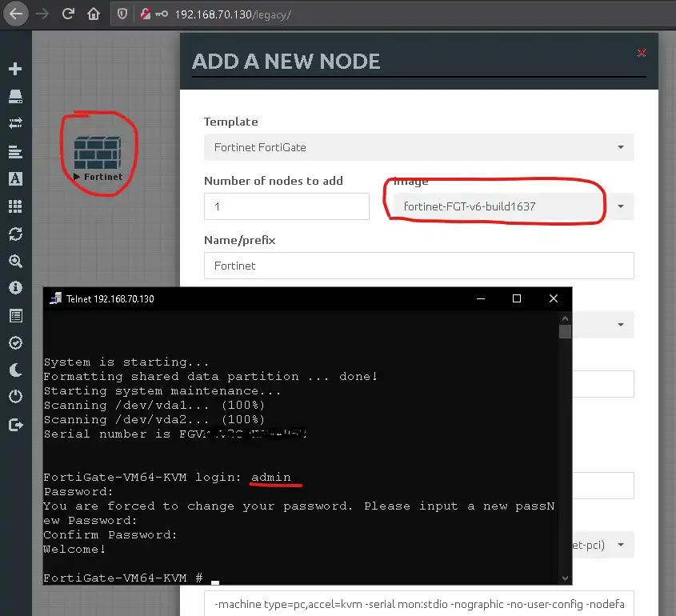Click the 'Serial number is' terminal line
Screen dimensions: 676x616
[x=174, y=434]
